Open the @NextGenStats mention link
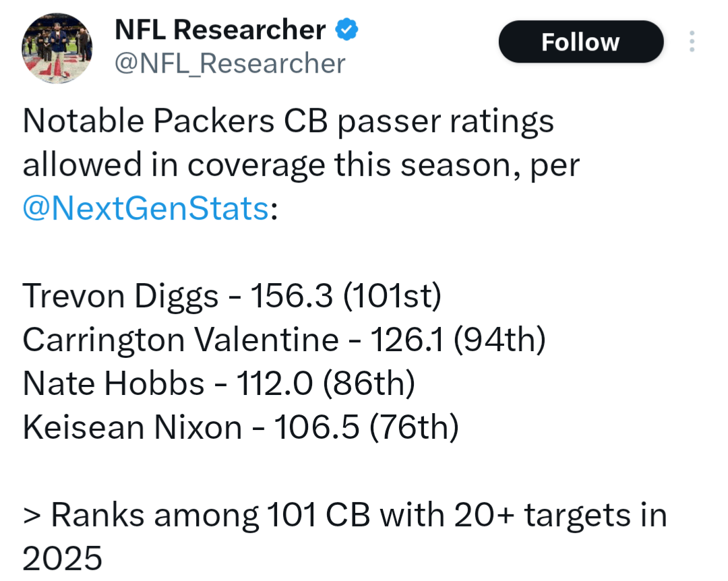This screenshot has height=581, width=728. [146, 209]
